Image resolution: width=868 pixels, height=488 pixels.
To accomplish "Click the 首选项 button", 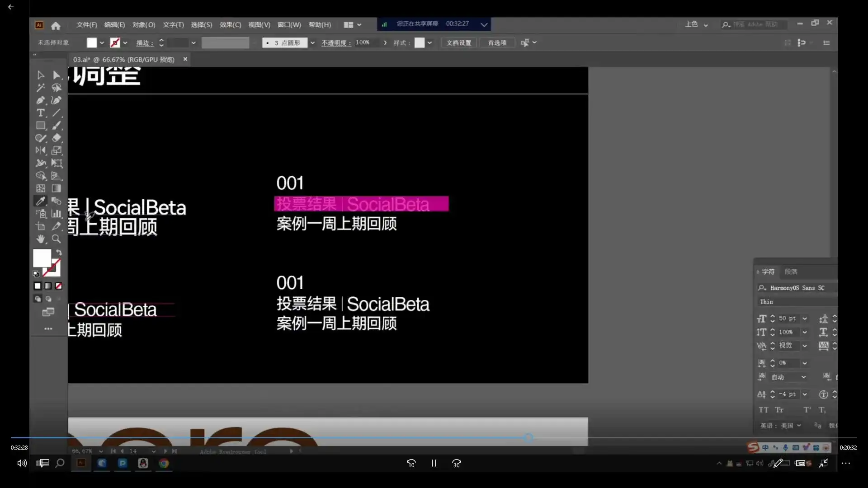I will pos(497,42).
